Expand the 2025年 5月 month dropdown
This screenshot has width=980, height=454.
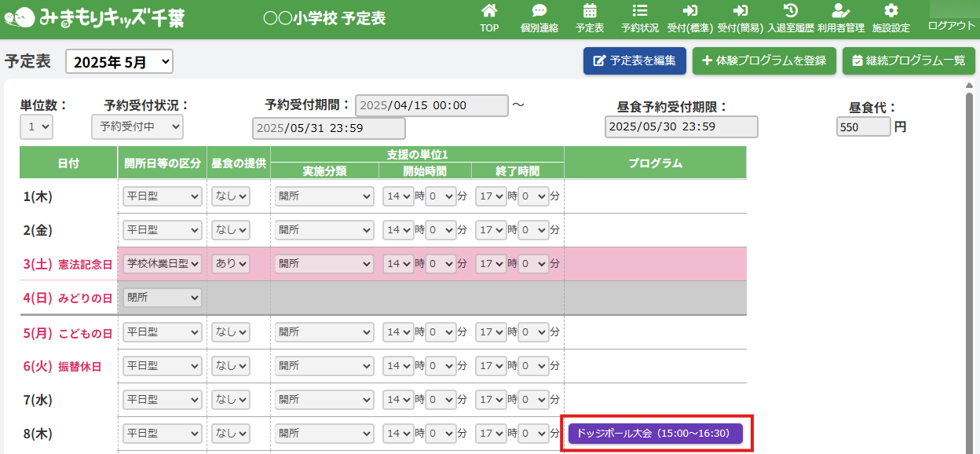pyautogui.click(x=119, y=62)
